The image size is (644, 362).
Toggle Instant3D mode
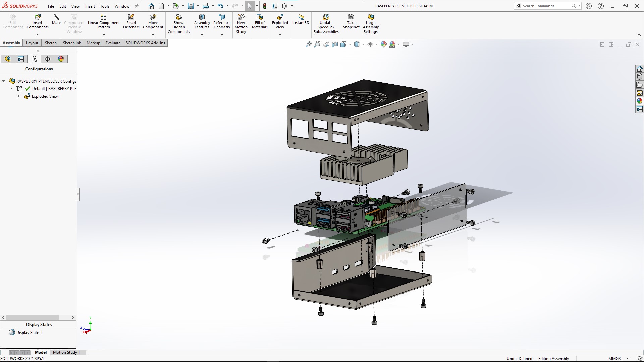tap(301, 20)
